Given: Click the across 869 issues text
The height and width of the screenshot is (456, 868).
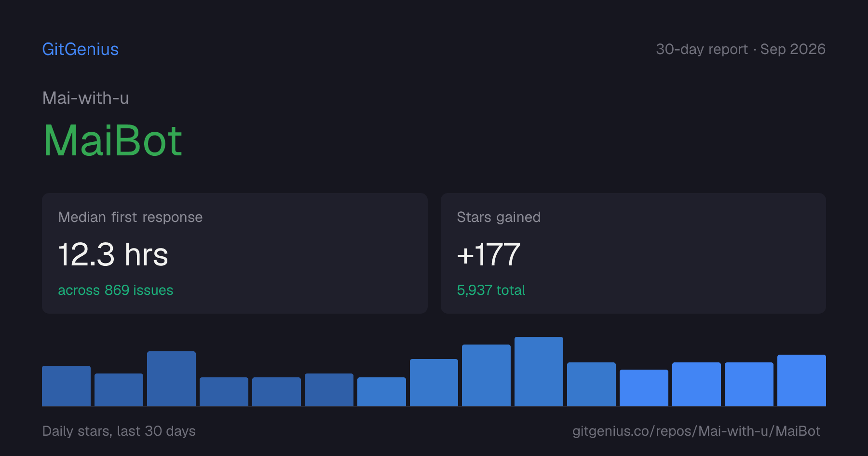Looking at the screenshot, I should (116, 290).
